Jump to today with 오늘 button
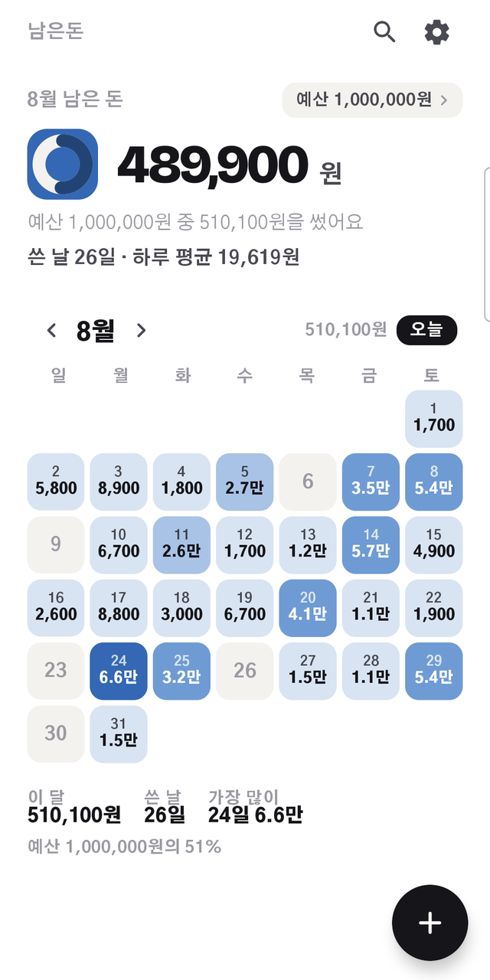490x980 pixels. [426, 330]
